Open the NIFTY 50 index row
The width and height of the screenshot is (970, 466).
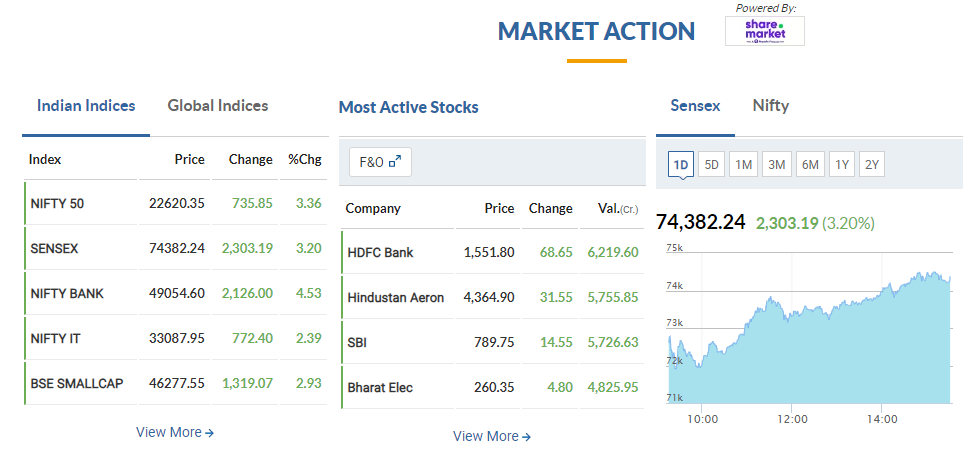[x=176, y=203]
